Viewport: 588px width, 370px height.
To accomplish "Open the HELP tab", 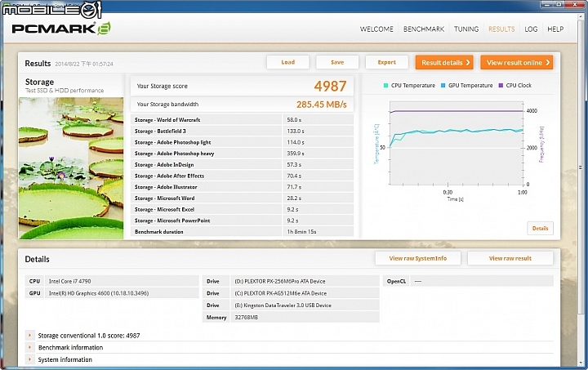I will tap(555, 29).
